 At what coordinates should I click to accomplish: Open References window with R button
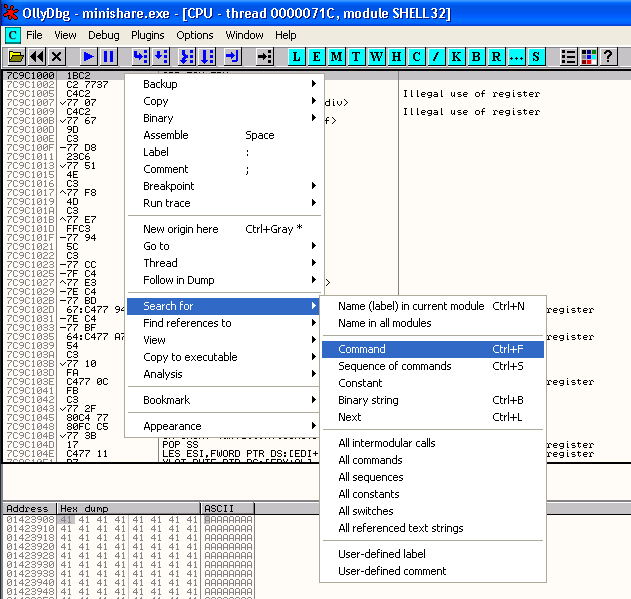496,57
